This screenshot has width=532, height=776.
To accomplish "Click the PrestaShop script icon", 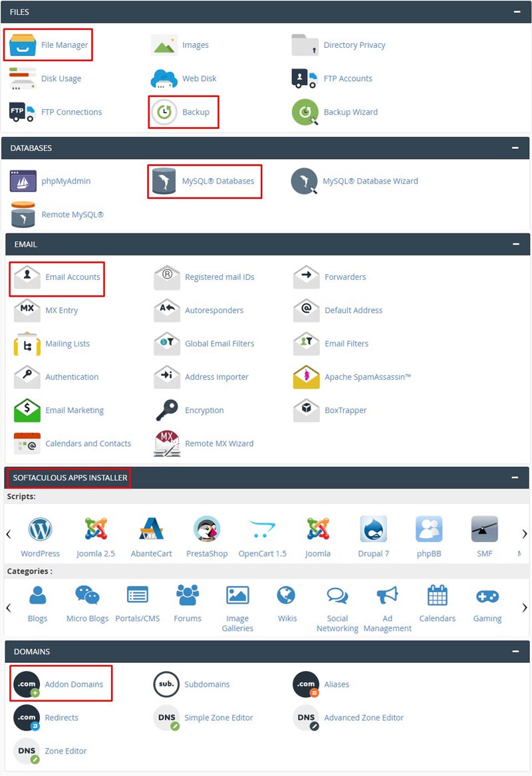I will pos(206,529).
